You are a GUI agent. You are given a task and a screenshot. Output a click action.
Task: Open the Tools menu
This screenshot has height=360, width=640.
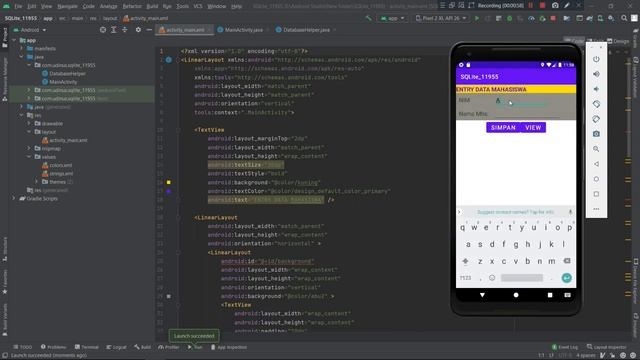pyautogui.click(x=182, y=7)
